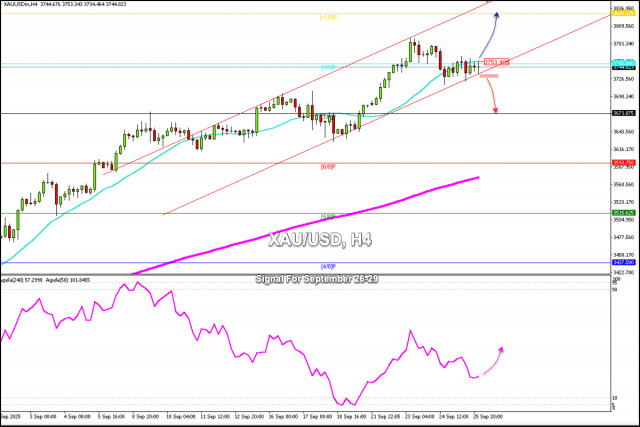This screenshot has height=427, width=640.
Task: Click the 3 Sep 08:00 time label
Action: pyautogui.click(x=43, y=416)
